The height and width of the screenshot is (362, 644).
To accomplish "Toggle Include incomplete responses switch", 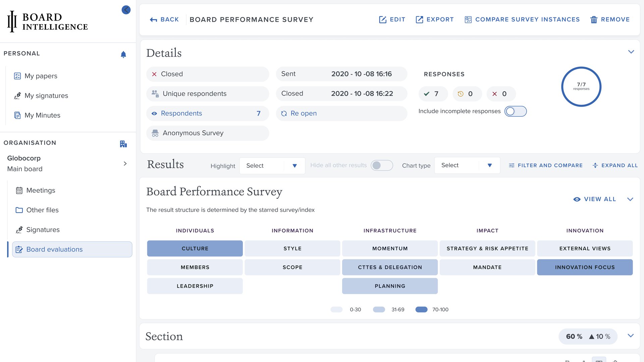I will [515, 111].
